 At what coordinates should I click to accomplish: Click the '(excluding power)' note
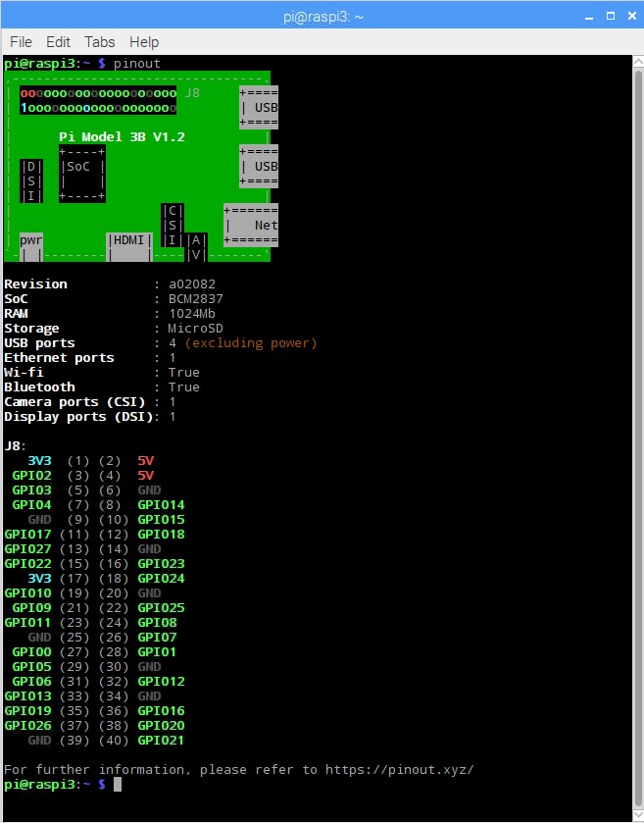pyautogui.click(x=251, y=343)
